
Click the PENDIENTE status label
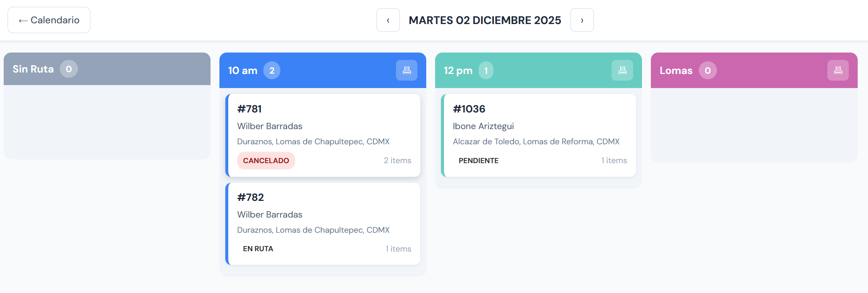[x=478, y=161]
